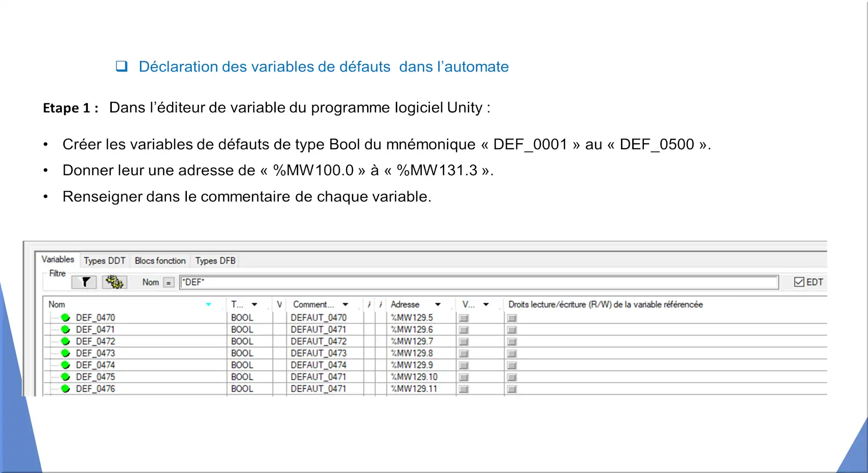The width and height of the screenshot is (868, 473).
Task: Toggle the R/W rights checkbox for DEF_0470
Action: click(512, 318)
